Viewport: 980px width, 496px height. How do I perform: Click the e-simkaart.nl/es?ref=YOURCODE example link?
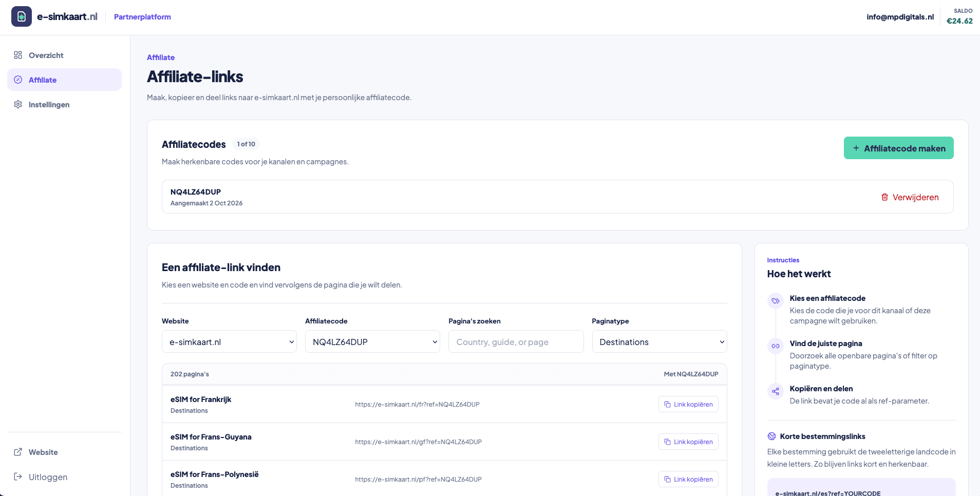(x=828, y=493)
